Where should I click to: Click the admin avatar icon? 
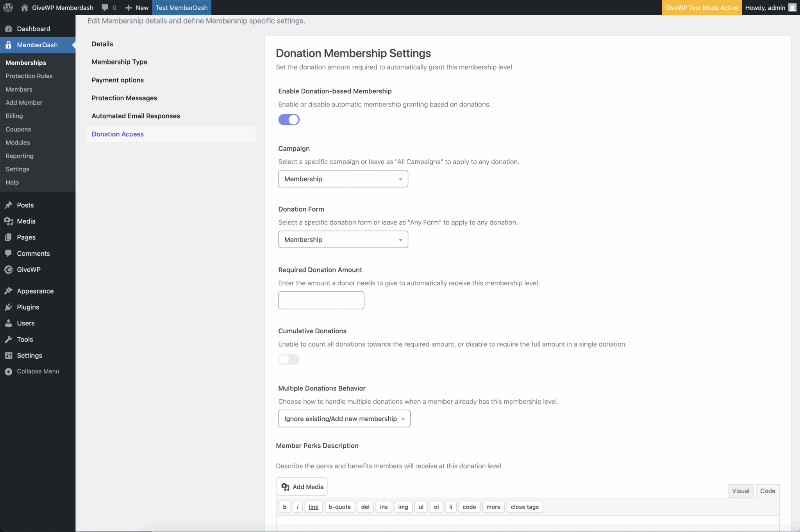click(792, 7)
